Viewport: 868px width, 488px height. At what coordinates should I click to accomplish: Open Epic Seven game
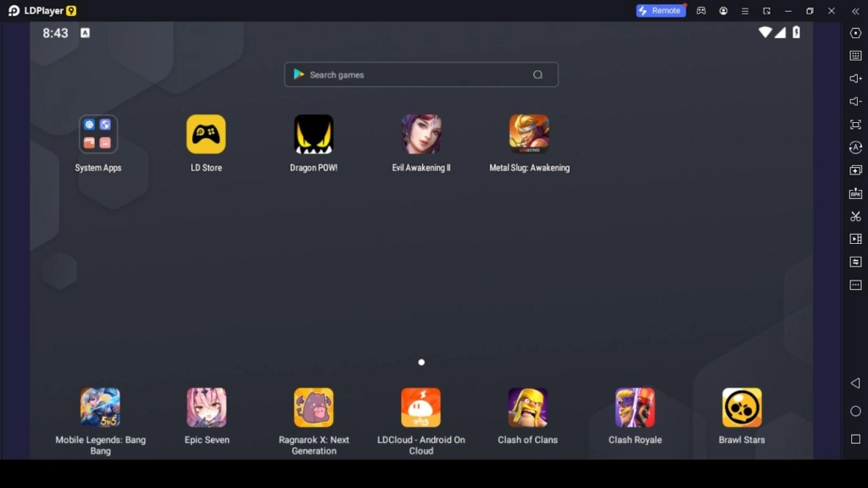[207, 408]
